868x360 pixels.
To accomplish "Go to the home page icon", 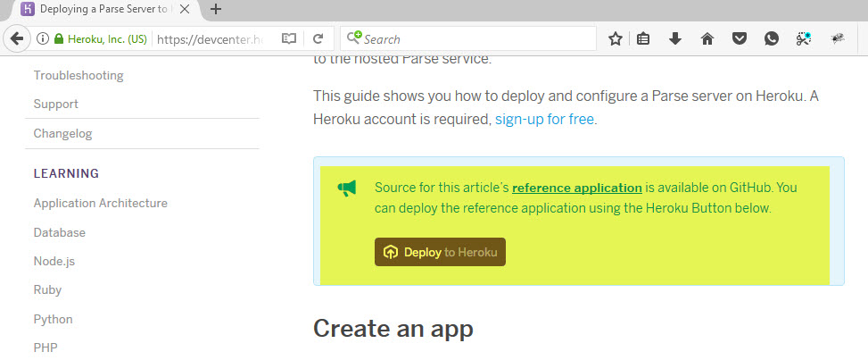I will (707, 38).
